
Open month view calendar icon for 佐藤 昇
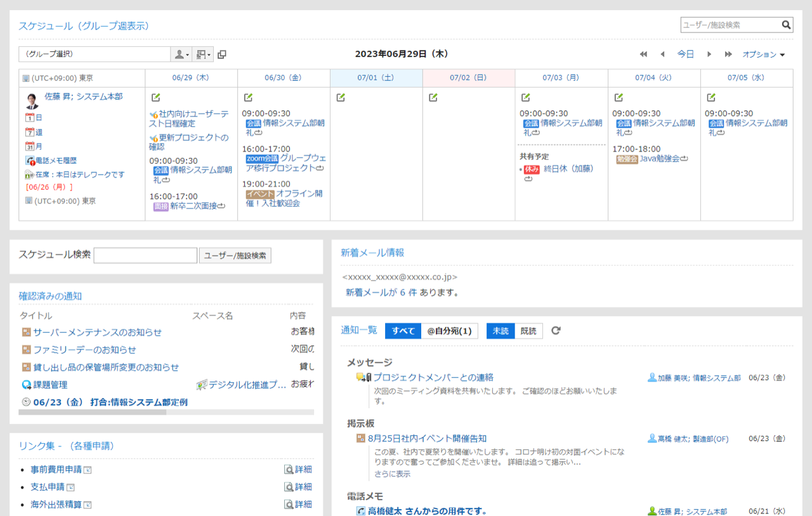tap(30, 146)
